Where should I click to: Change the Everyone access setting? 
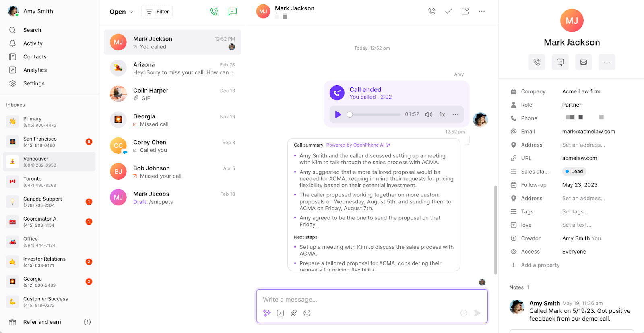(574, 252)
